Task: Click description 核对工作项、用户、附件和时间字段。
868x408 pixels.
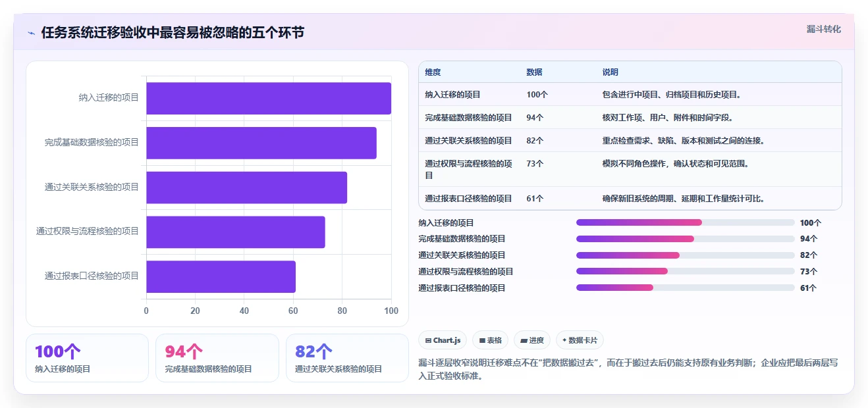Action: 668,118
